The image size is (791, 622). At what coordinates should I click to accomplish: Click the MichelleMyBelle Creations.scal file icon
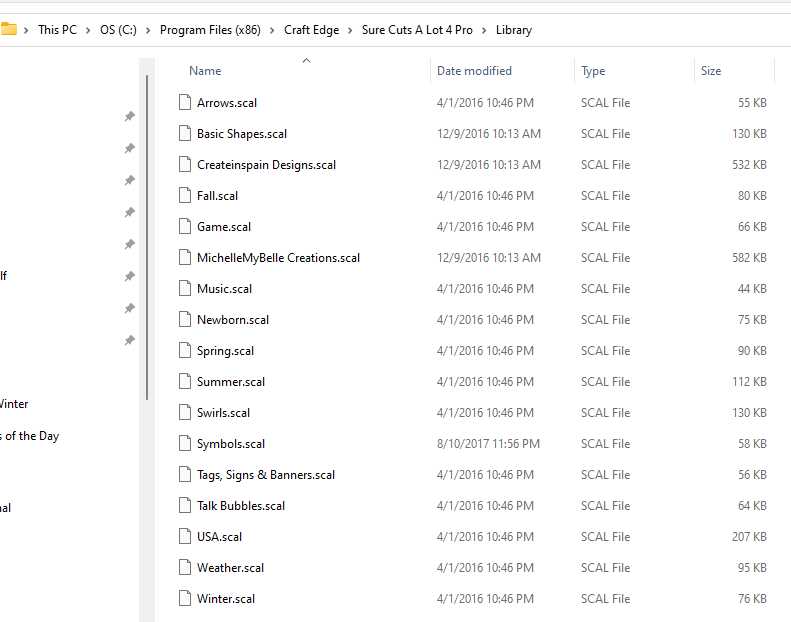[185, 257]
